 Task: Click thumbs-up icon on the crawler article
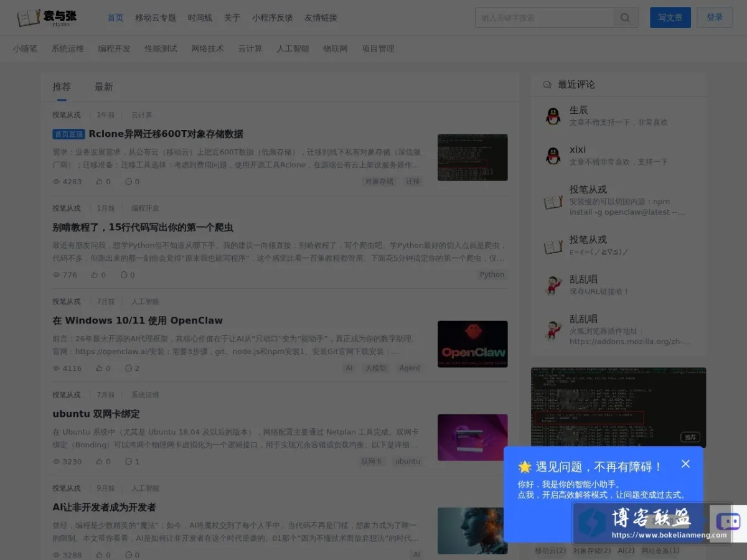tap(95, 275)
